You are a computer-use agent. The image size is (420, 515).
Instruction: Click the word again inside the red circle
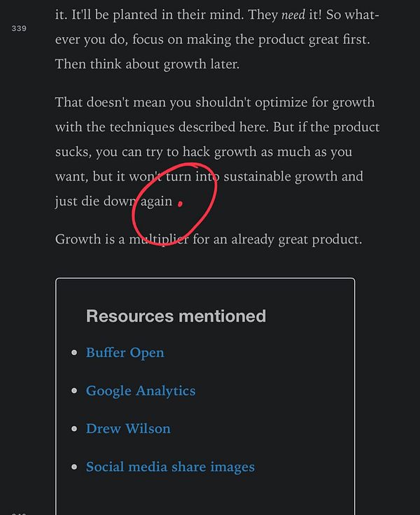(x=156, y=202)
